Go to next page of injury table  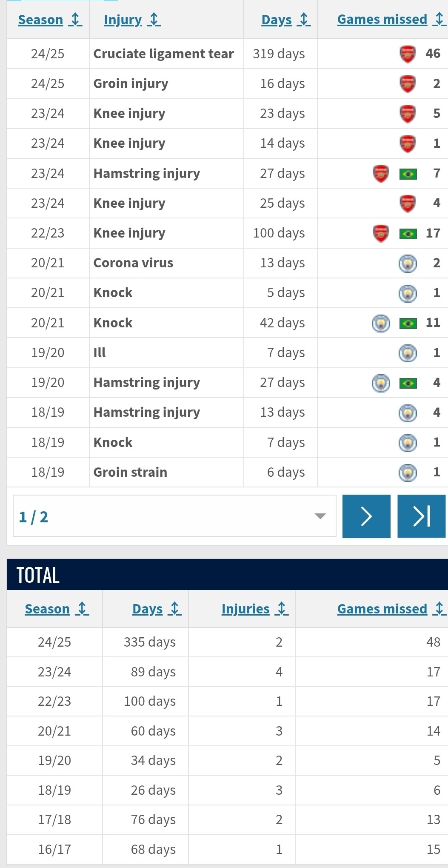click(366, 516)
